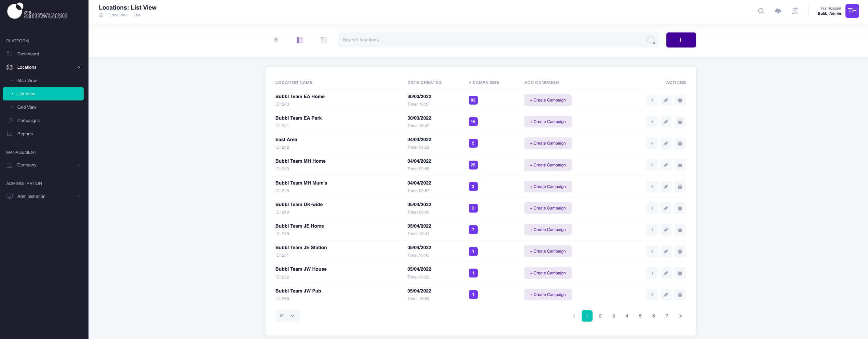Click the magnifier inside search locations field
The height and width of the screenshot is (339, 868).
pos(651,40)
